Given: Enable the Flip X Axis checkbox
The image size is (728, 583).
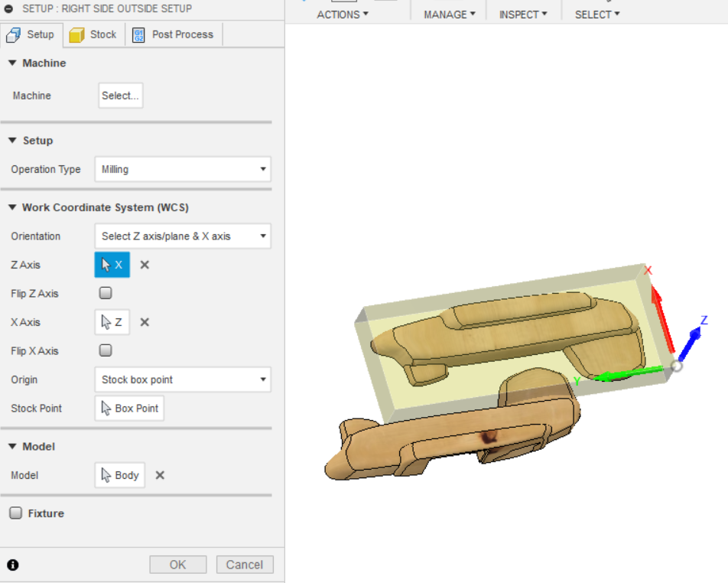Looking at the screenshot, I should pos(105,350).
